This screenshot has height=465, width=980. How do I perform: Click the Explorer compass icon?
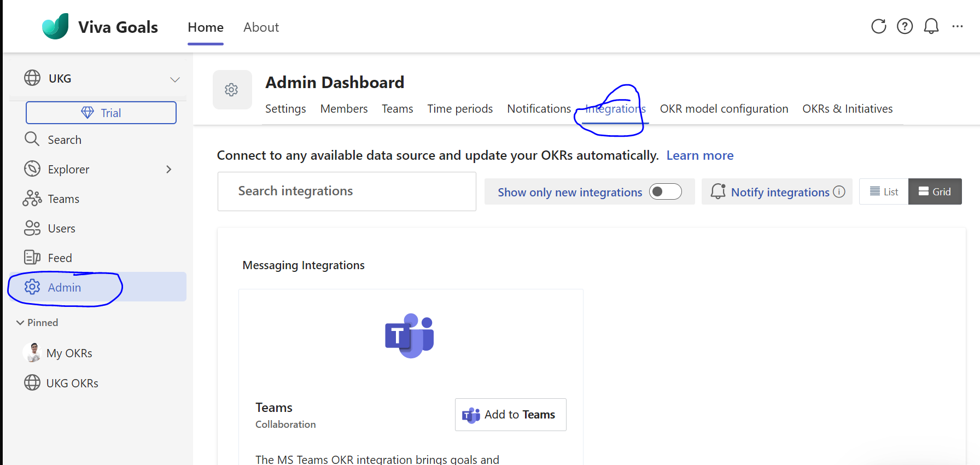click(x=32, y=168)
